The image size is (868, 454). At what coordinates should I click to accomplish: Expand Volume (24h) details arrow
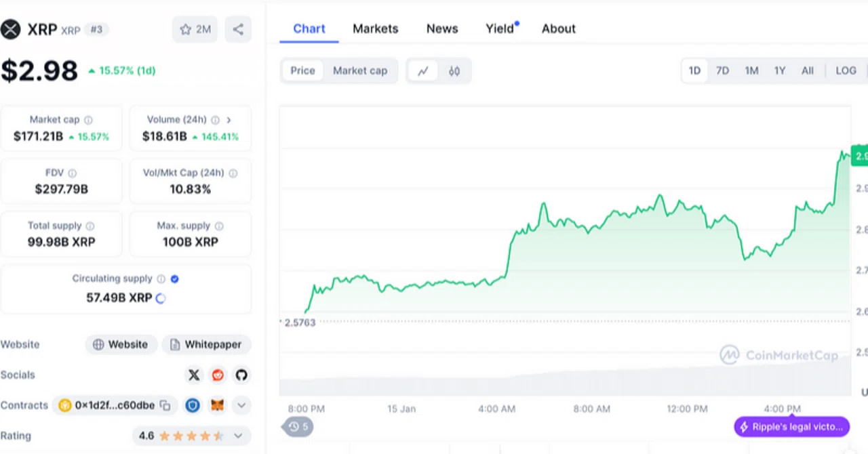click(229, 120)
